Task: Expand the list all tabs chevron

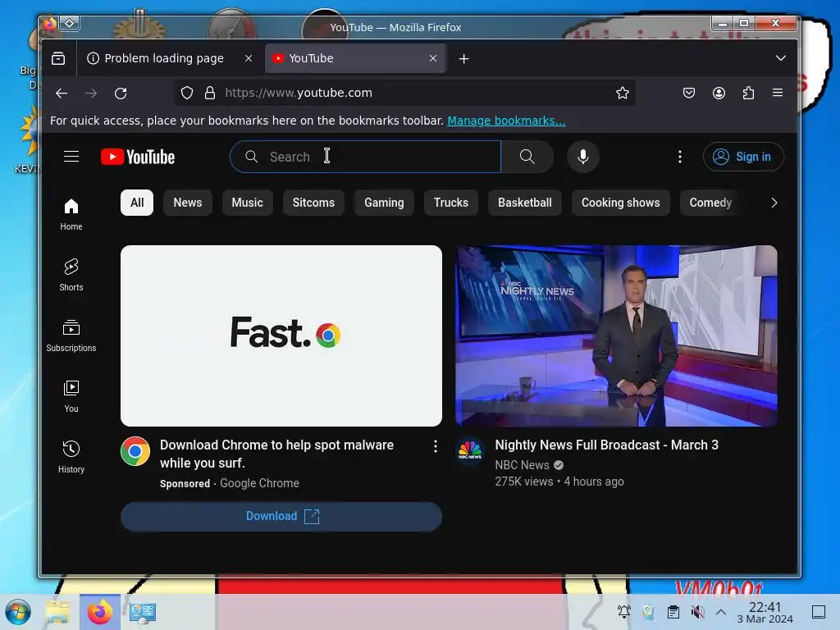Action: coord(781,58)
